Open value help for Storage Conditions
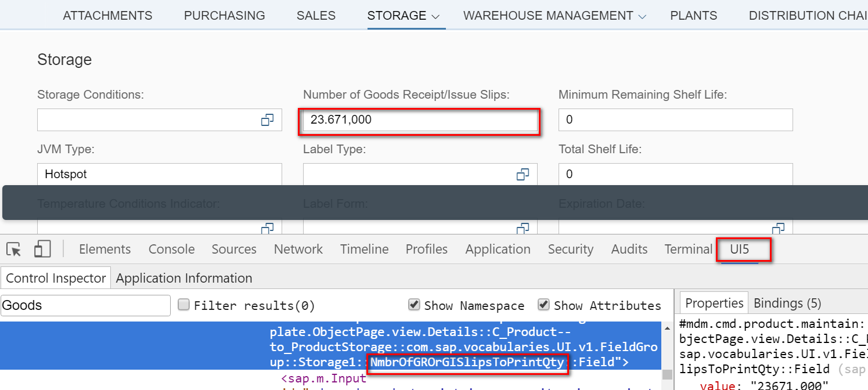The image size is (868, 390). click(x=267, y=120)
